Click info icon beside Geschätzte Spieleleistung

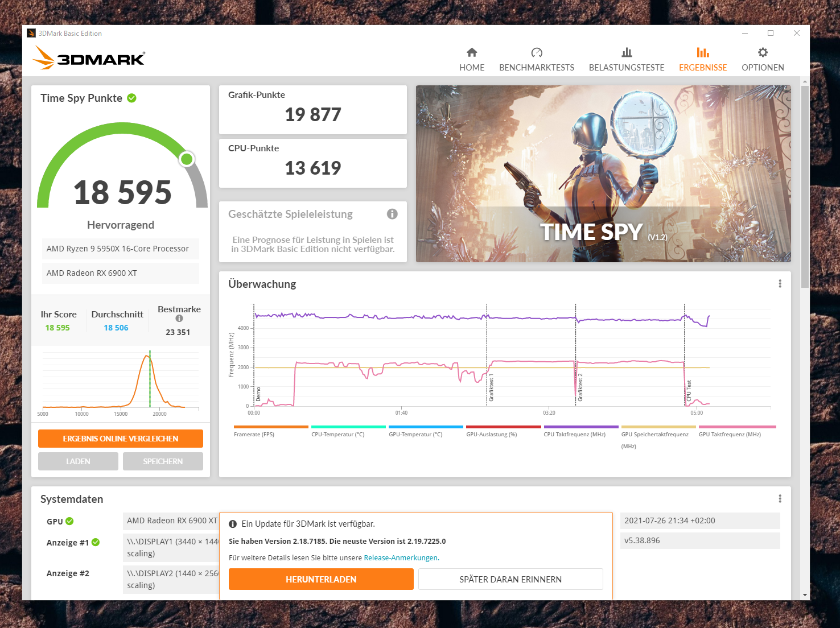pyautogui.click(x=392, y=214)
